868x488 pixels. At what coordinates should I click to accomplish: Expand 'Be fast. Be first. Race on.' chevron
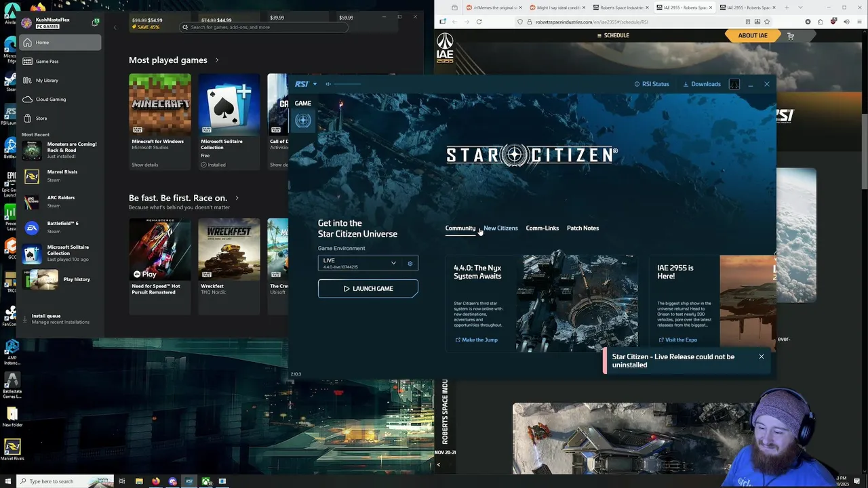pos(237,198)
